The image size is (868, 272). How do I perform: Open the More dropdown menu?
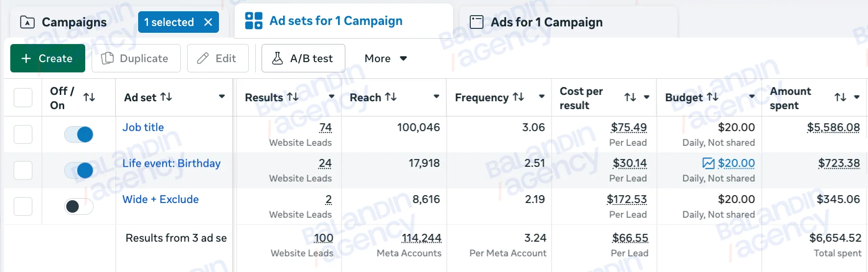click(x=386, y=58)
